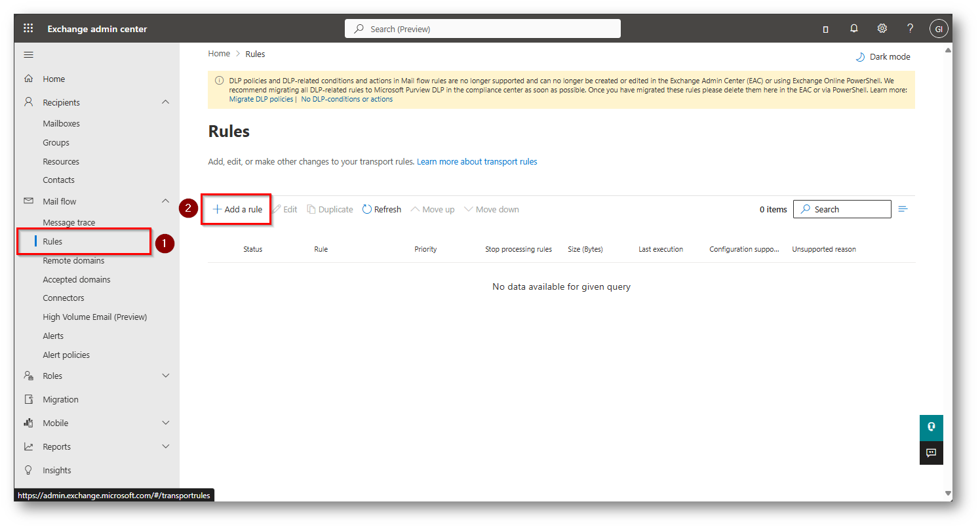Screen dimensions: 980x529
Task: Open the teal support headset widget
Action: [931, 427]
